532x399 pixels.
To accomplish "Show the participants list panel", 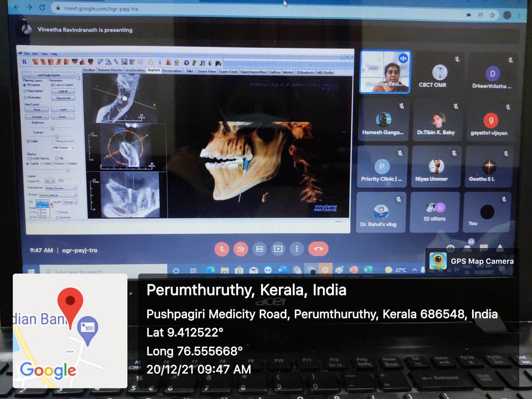I will click(x=467, y=248).
